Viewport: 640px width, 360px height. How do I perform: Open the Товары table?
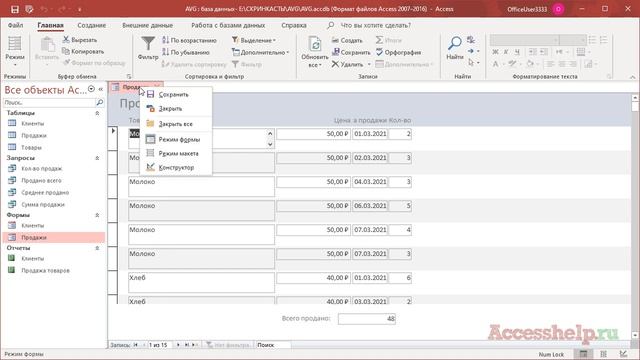point(31,147)
